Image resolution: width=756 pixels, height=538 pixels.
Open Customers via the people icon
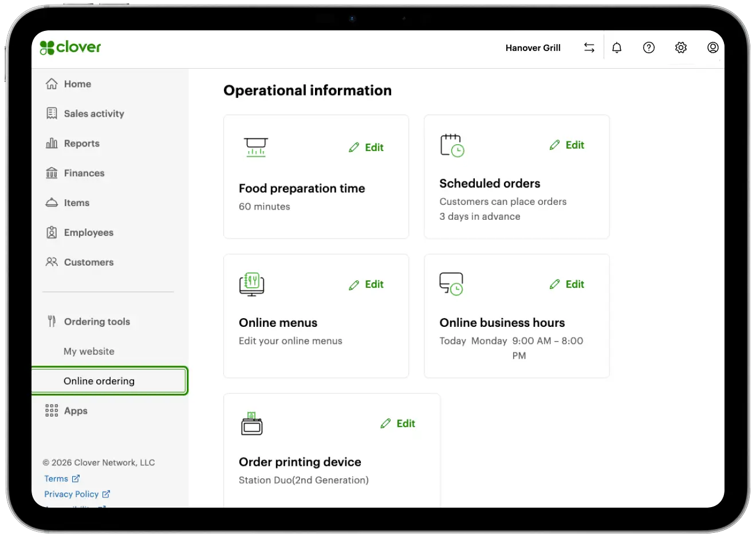tap(52, 262)
